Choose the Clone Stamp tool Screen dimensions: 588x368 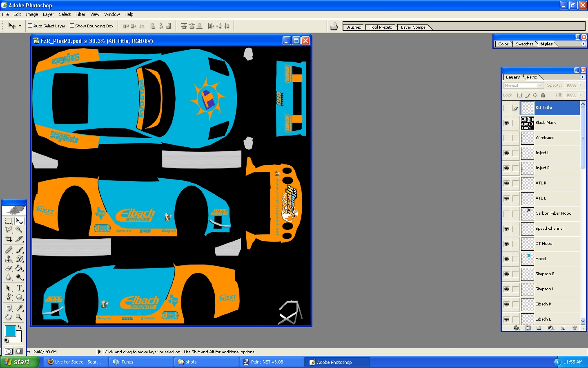pyautogui.click(x=9, y=259)
